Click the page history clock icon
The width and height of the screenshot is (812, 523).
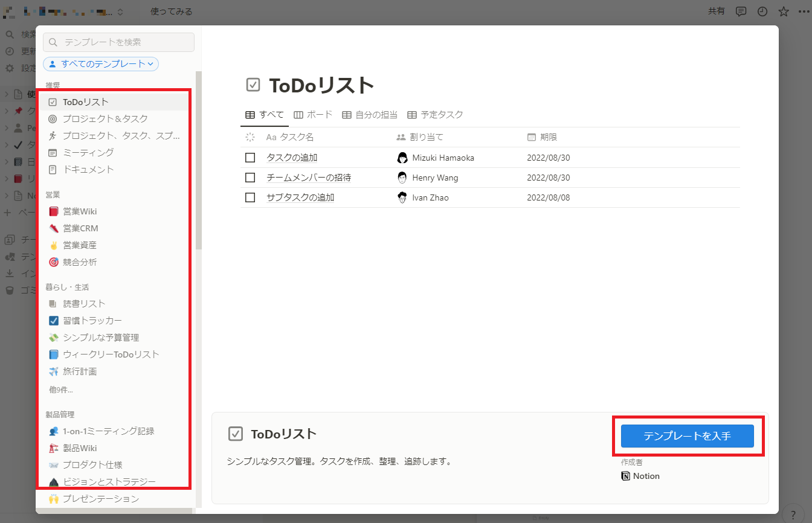click(762, 11)
